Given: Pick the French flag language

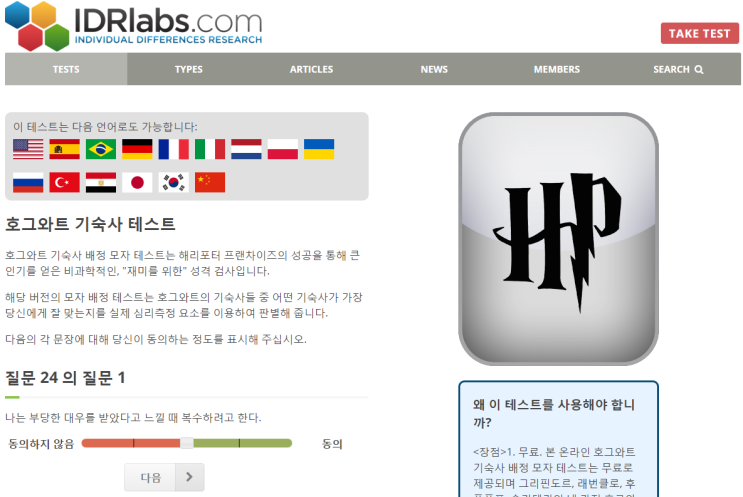Looking at the screenshot, I should (x=173, y=149).
